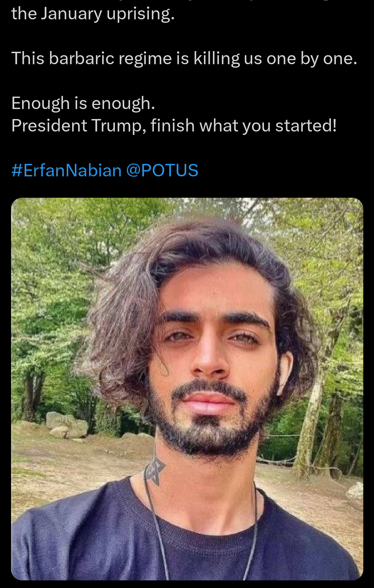Screen dimensions: 374x588
Task: Click the star tattoo in the photo
Action: (155, 470)
